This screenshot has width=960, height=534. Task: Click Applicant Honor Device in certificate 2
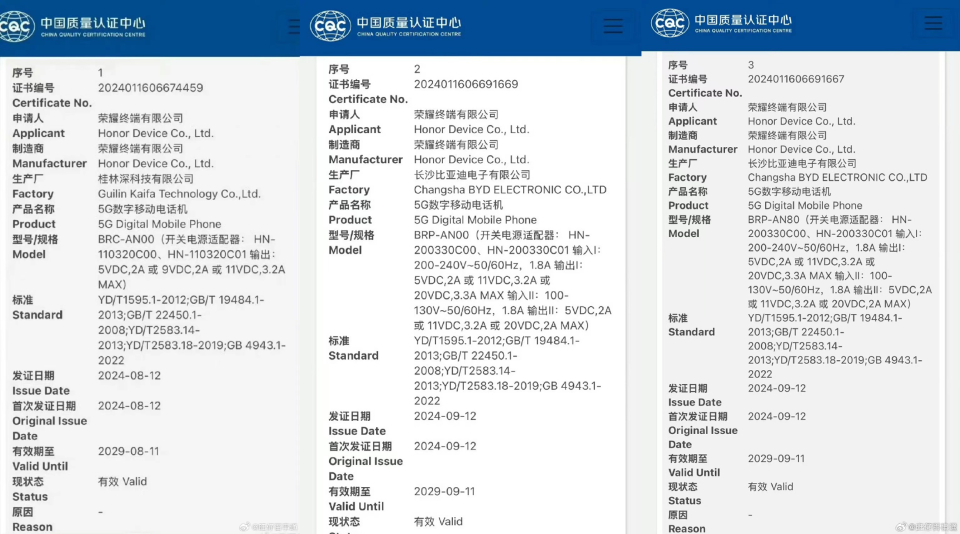click(471, 129)
